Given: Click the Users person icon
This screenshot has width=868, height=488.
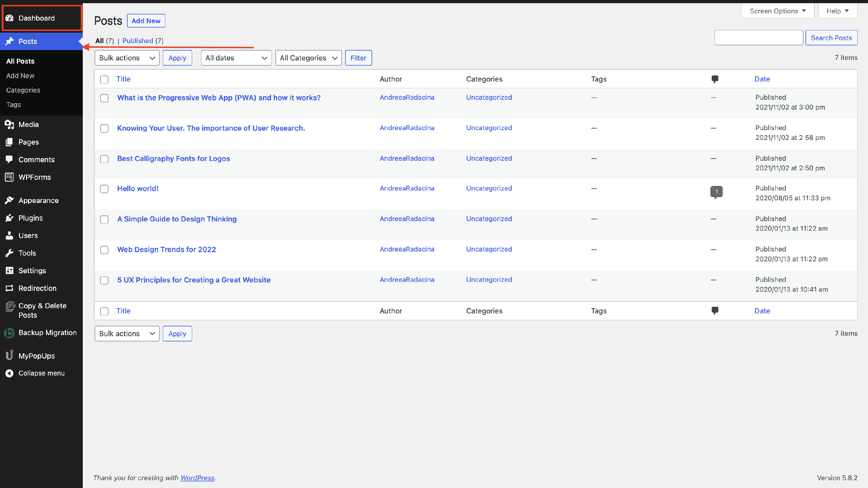Looking at the screenshot, I should tap(10, 235).
